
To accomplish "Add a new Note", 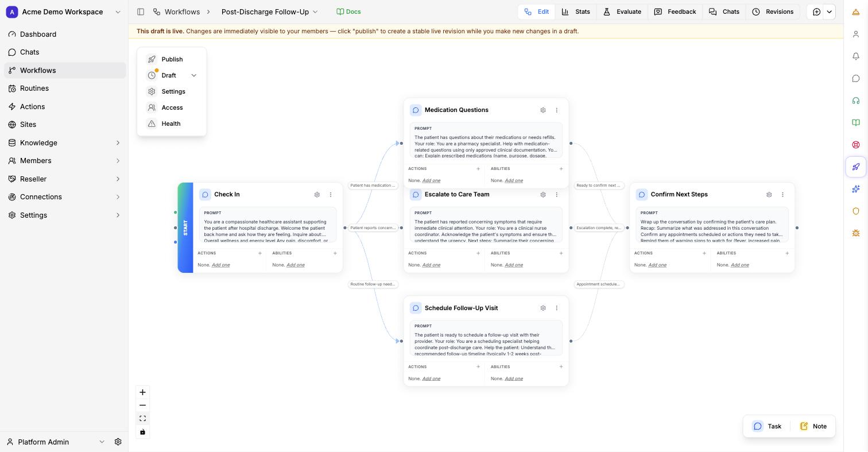I will [813, 427].
